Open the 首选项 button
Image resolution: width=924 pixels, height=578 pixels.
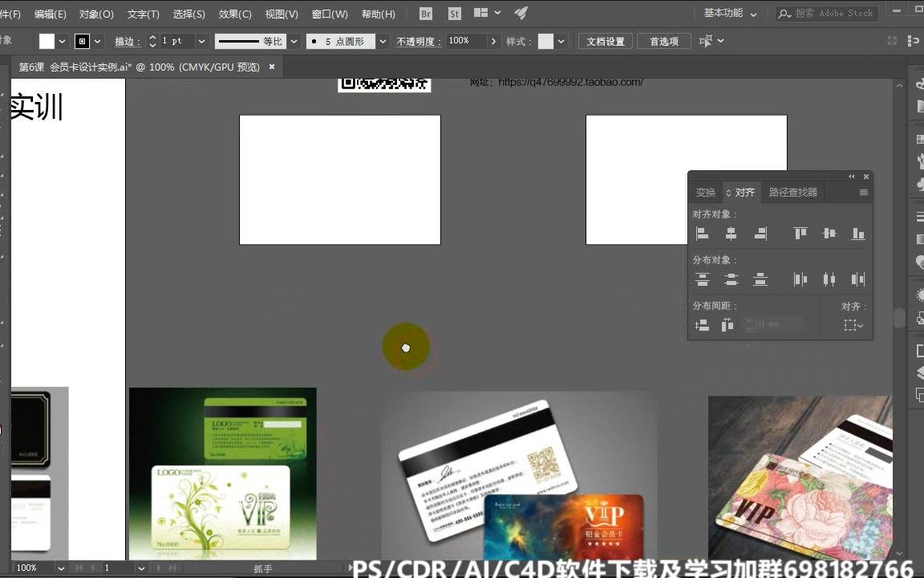click(663, 41)
